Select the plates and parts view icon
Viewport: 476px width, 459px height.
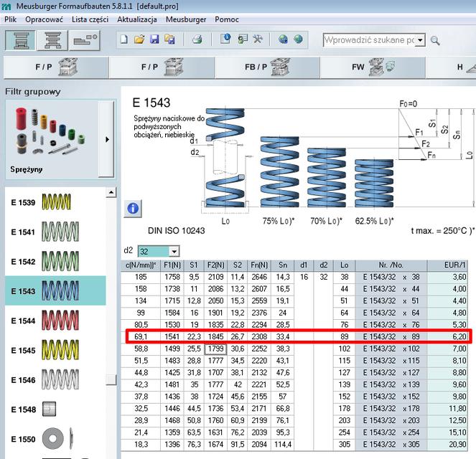pyautogui.click(x=85, y=40)
